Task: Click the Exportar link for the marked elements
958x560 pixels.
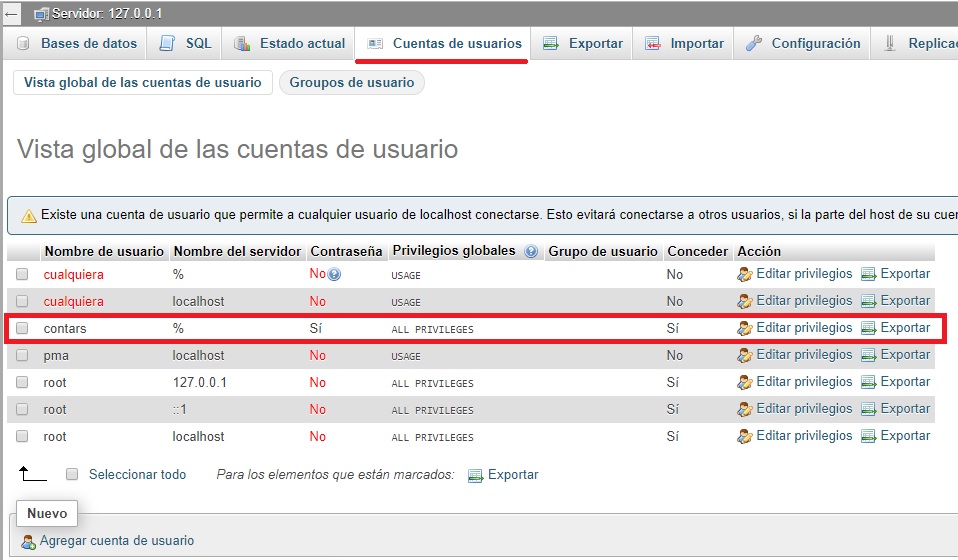Action: coord(512,475)
